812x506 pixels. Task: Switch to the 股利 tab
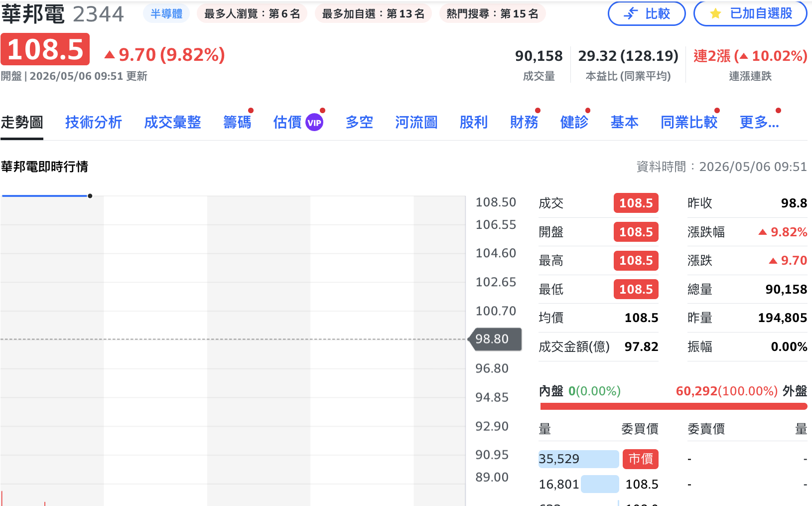pyautogui.click(x=474, y=123)
